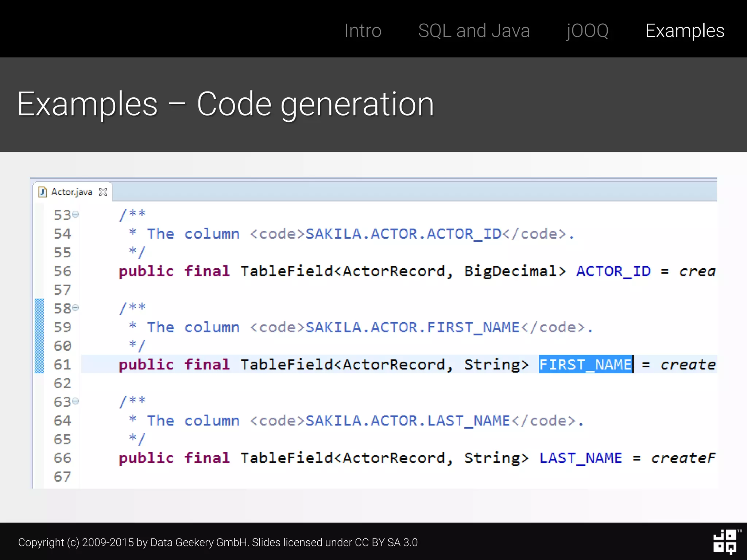Image resolution: width=747 pixels, height=560 pixels.
Task: Collapse the Javadoc comment at line 53
Action: pyautogui.click(x=76, y=214)
